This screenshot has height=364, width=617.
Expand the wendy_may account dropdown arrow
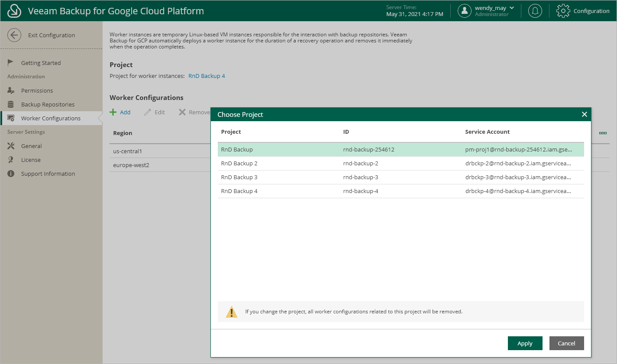pos(512,8)
